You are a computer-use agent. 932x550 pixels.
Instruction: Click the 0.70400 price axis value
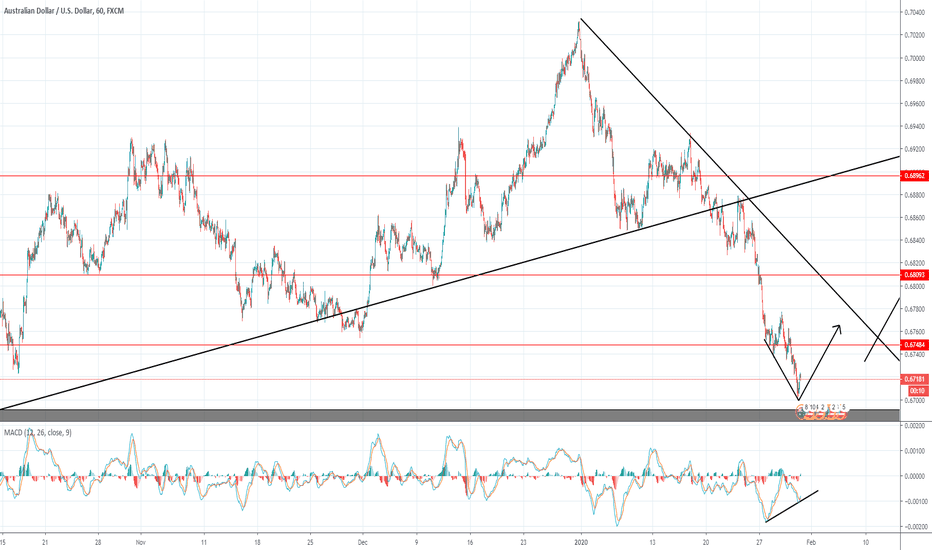click(x=915, y=12)
